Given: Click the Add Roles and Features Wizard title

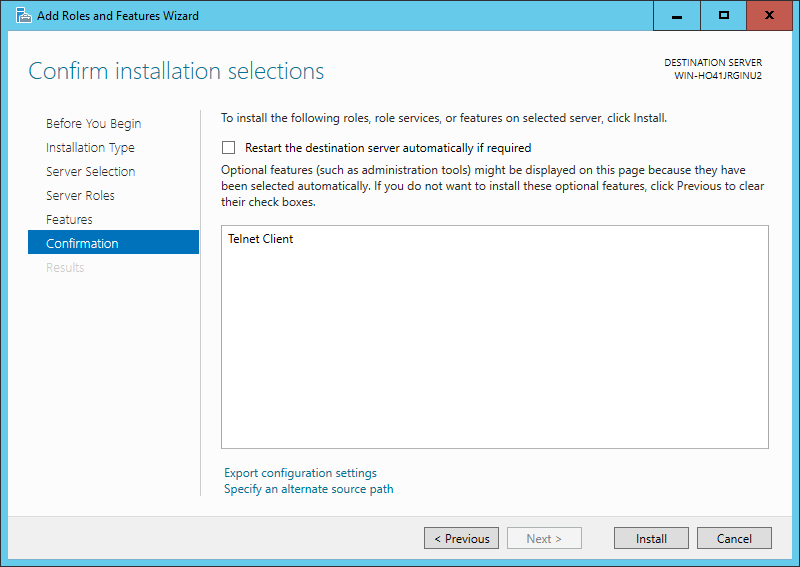Looking at the screenshot, I should tap(118, 16).
